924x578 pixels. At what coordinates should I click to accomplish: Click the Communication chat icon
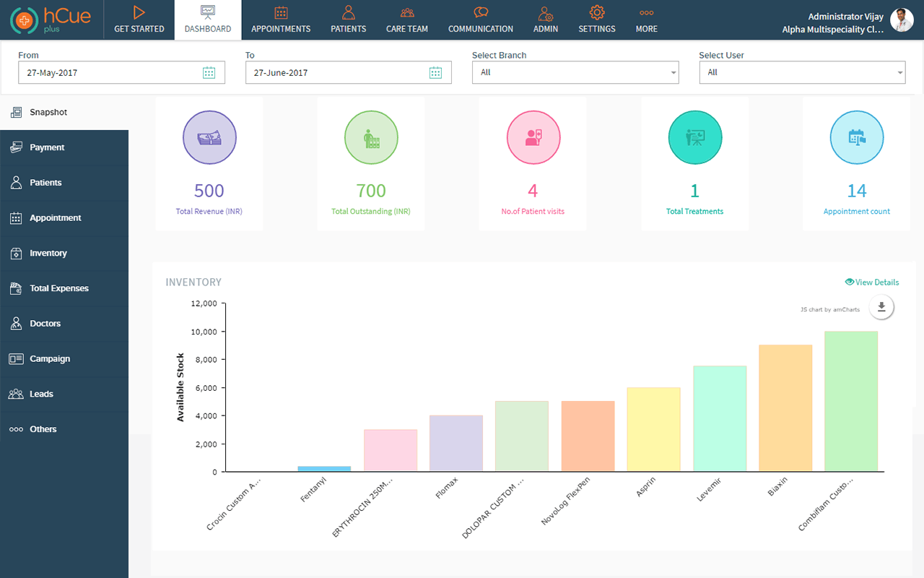click(480, 20)
